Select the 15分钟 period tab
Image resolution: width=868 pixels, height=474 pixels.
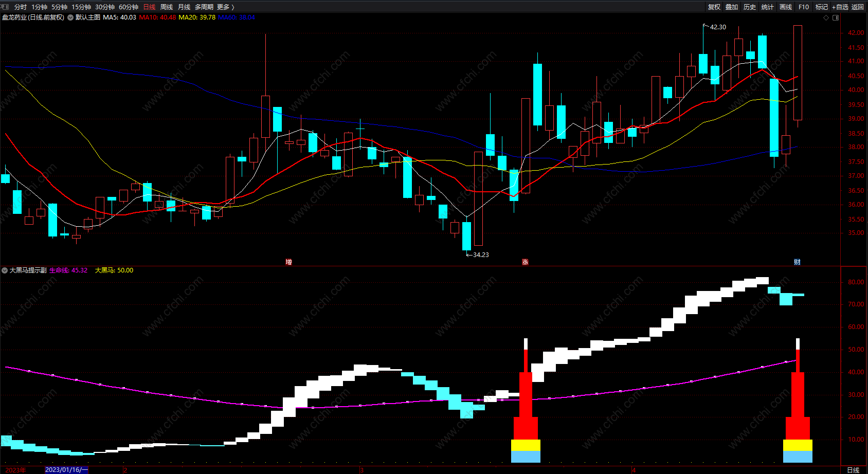tap(81, 7)
